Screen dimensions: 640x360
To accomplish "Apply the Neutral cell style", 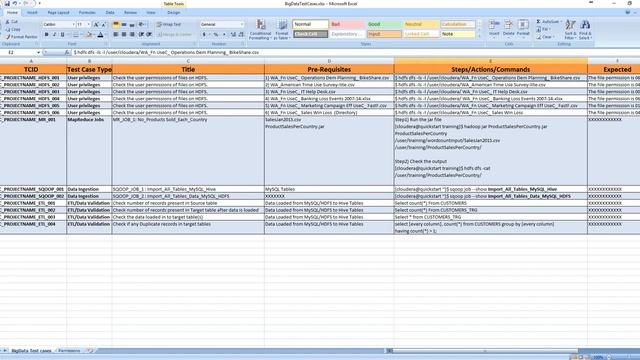I will (421, 24).
